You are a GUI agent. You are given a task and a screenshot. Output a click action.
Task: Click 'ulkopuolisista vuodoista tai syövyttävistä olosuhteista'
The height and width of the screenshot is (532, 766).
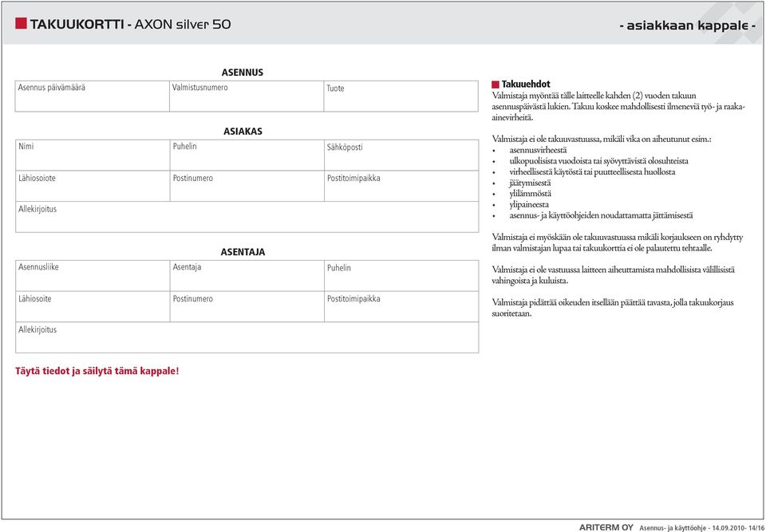[599, 161]
